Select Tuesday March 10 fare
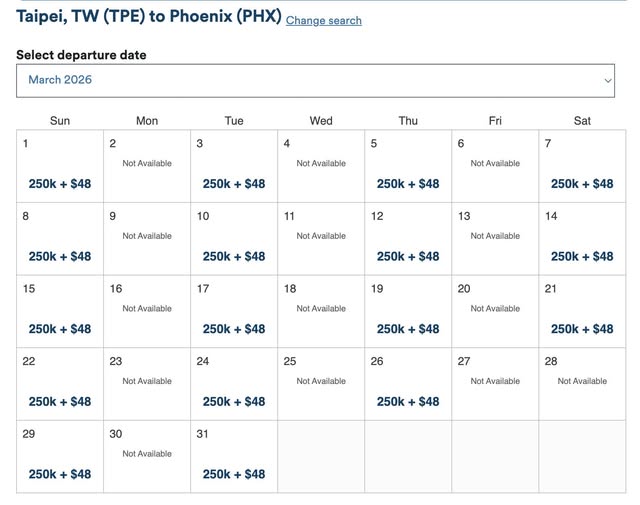Screen dimensions: 640x505 pyautogui.click(x=234, y=257)
